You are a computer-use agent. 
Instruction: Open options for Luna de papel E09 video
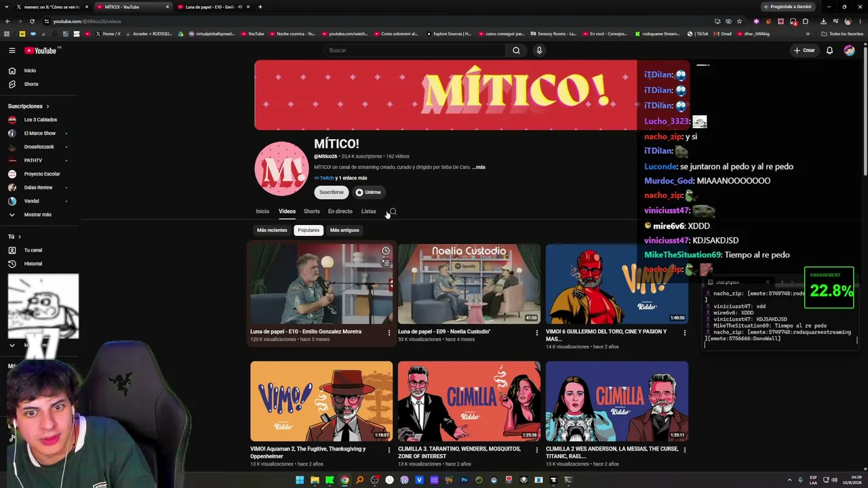pos(536,333)
